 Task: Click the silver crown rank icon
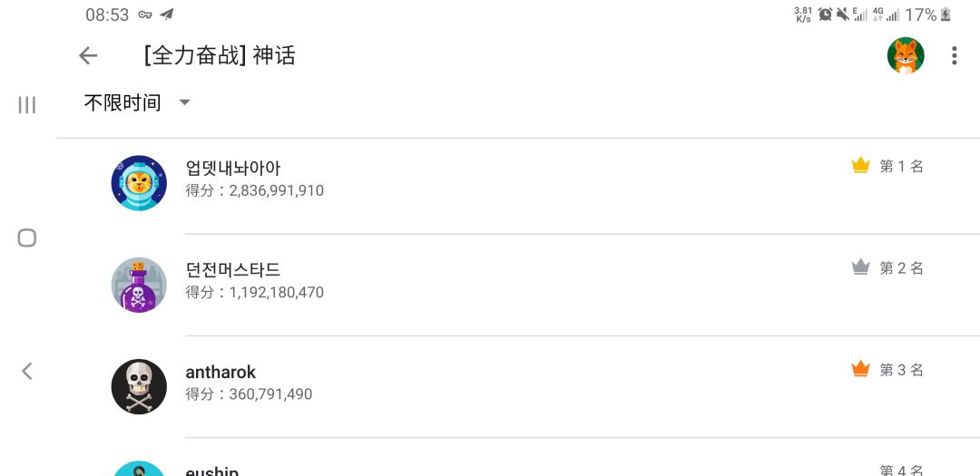pyautogui.click(x=860, y=267)
